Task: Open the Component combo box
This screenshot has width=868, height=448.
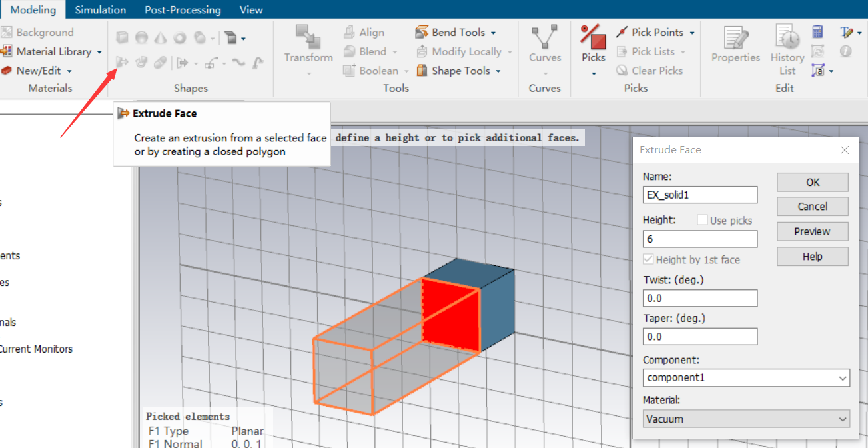Action: [x=746, y=378]
